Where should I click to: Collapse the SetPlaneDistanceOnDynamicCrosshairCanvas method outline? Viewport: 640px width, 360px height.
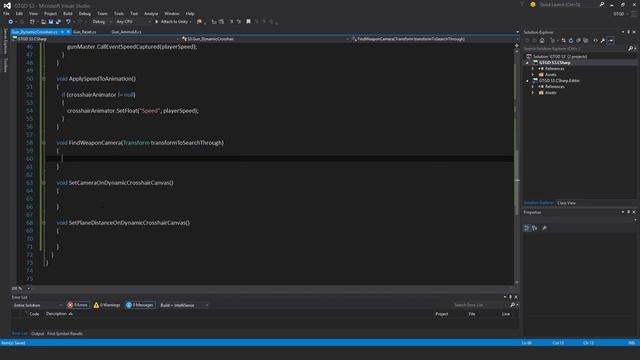44,223
